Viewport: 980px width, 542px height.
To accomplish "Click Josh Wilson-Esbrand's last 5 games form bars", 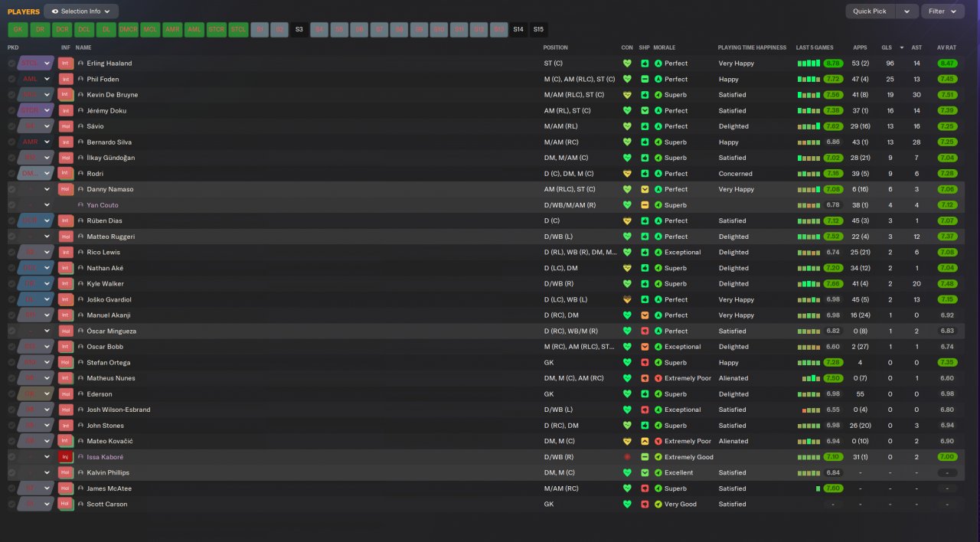I will tap(811, 410).
